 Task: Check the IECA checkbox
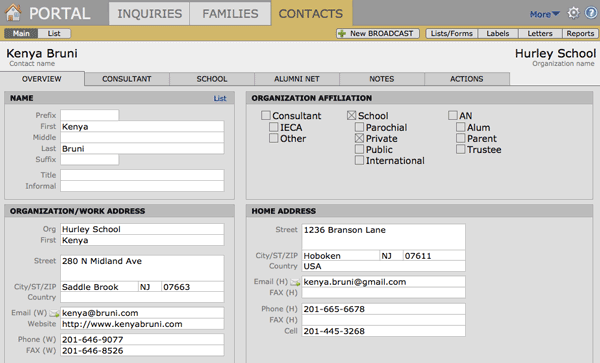coord(274,127)
